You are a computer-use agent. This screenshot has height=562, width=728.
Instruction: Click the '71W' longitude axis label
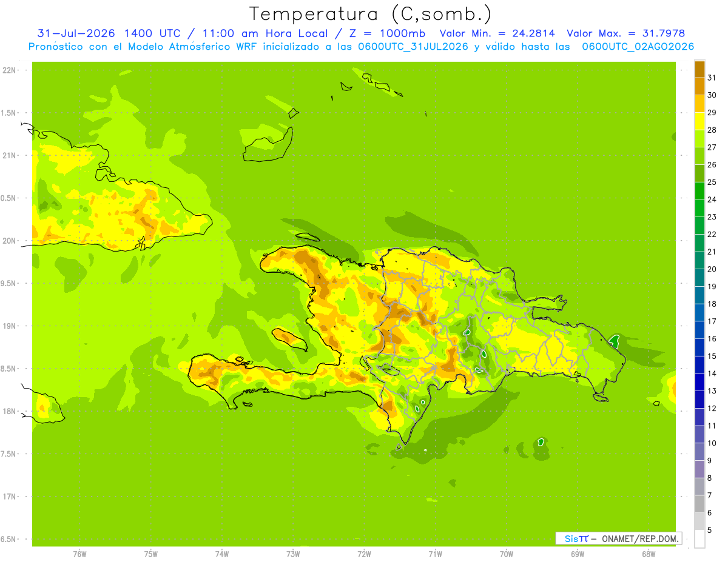coord(435,554)
